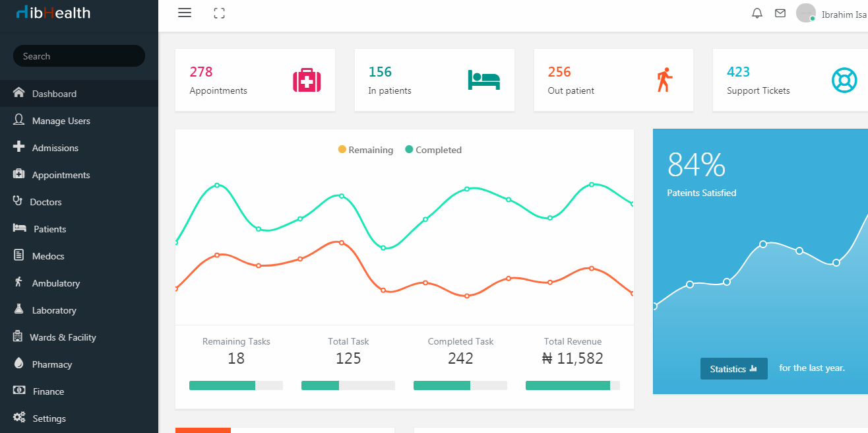The image size is (868, 433).
Task: Click the bed icon on In patients card
Action: point(484,79)
